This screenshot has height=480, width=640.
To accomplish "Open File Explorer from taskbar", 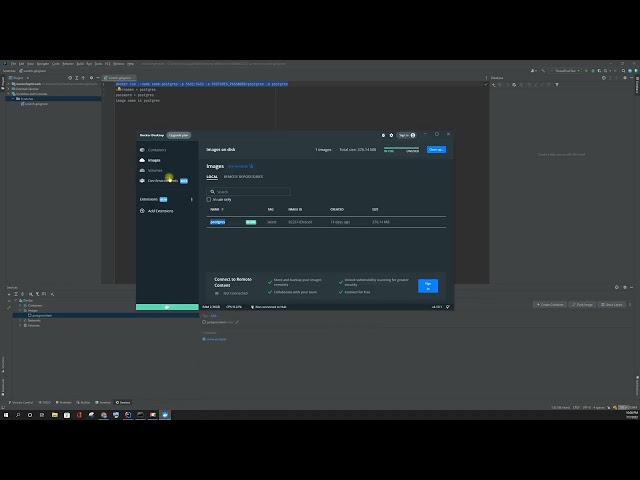I will click(x=55, y=415).
